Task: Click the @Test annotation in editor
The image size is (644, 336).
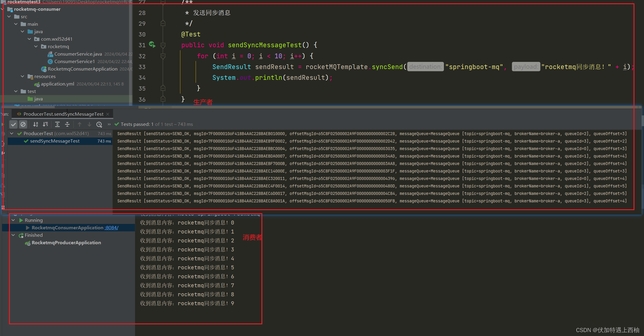Action: (191, 34)
